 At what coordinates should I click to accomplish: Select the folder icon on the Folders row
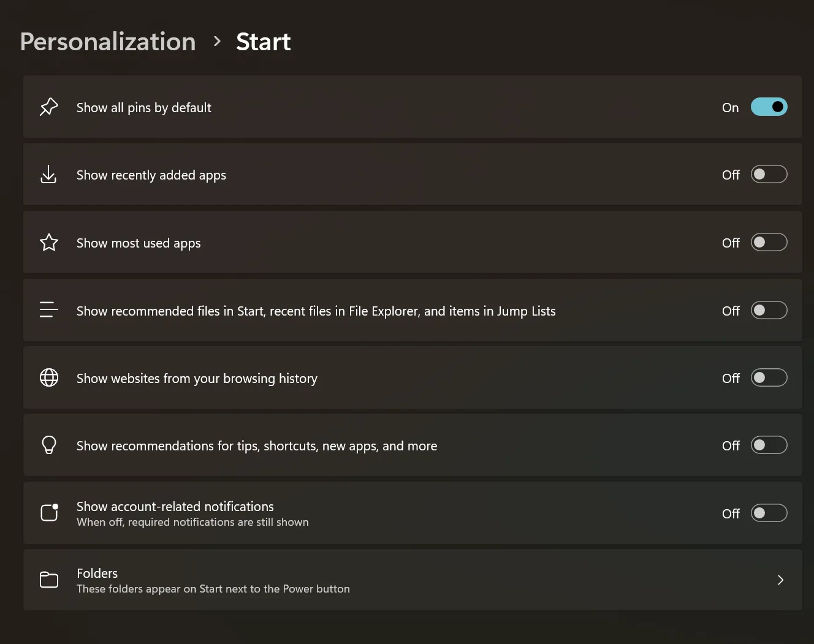point(49,580)
